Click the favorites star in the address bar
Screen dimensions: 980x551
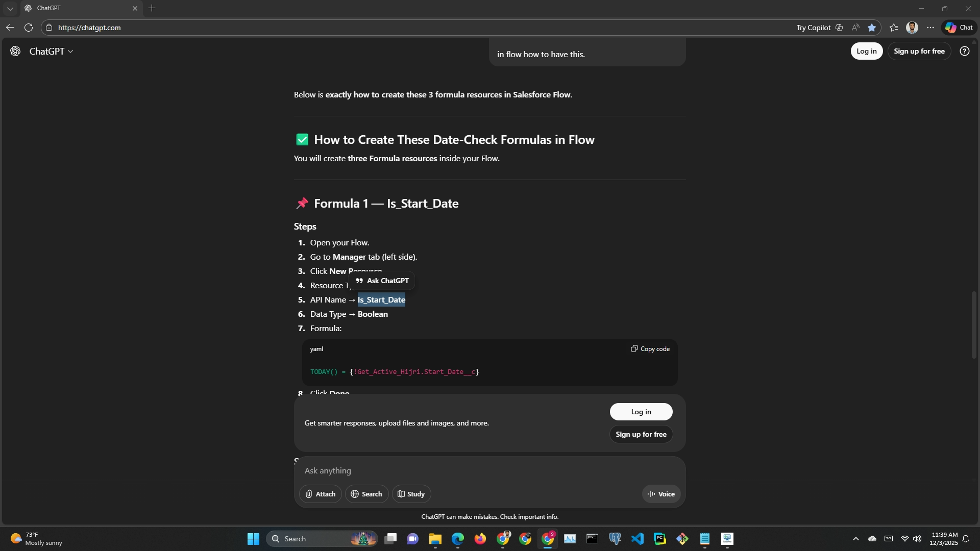click(x=872, y=28)
